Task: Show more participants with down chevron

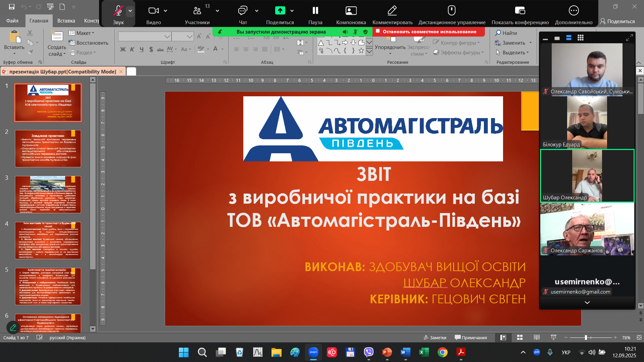Action: 587,302
